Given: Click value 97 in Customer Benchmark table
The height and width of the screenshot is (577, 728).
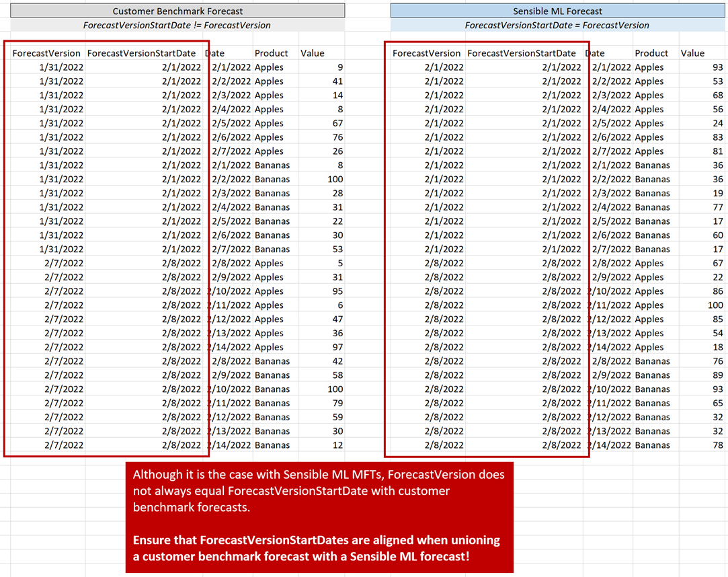Looking at the screenshot, I should pos(337,347).
